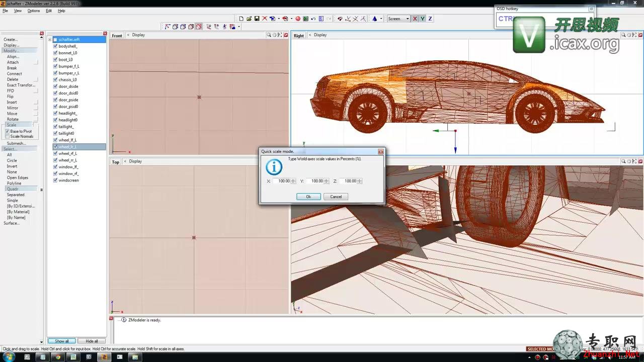Toggle Y axis constraint button
The width and height of the screenshot is (644, 362).
(423, 19)
